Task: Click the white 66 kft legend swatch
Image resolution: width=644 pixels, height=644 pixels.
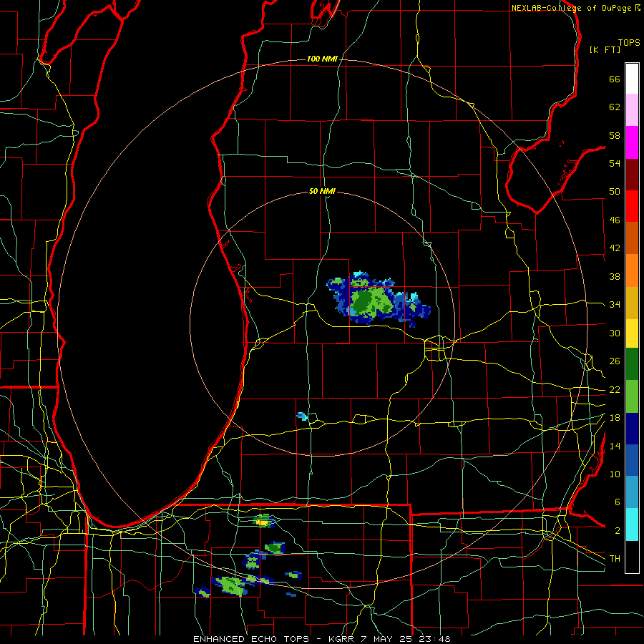Action: pyautogui.click(x=632, y=79)
